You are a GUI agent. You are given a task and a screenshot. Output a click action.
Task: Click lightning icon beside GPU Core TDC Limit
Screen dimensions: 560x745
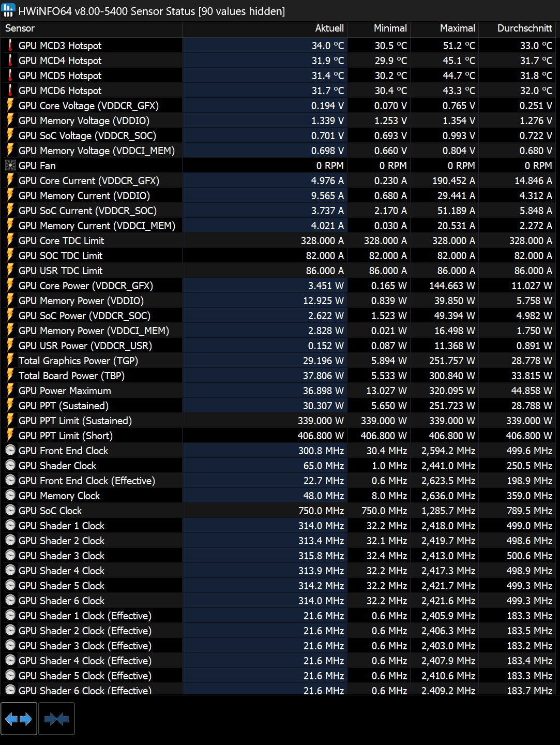10,241
